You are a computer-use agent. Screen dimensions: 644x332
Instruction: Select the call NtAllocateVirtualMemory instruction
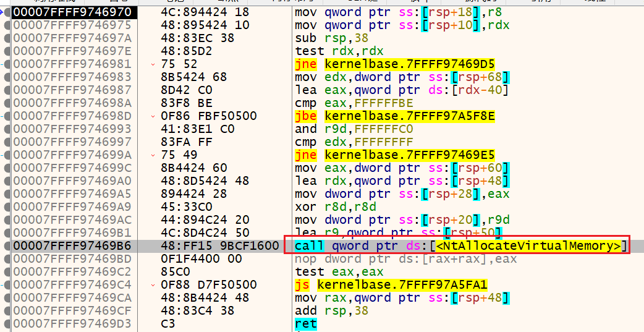[461, 246]
